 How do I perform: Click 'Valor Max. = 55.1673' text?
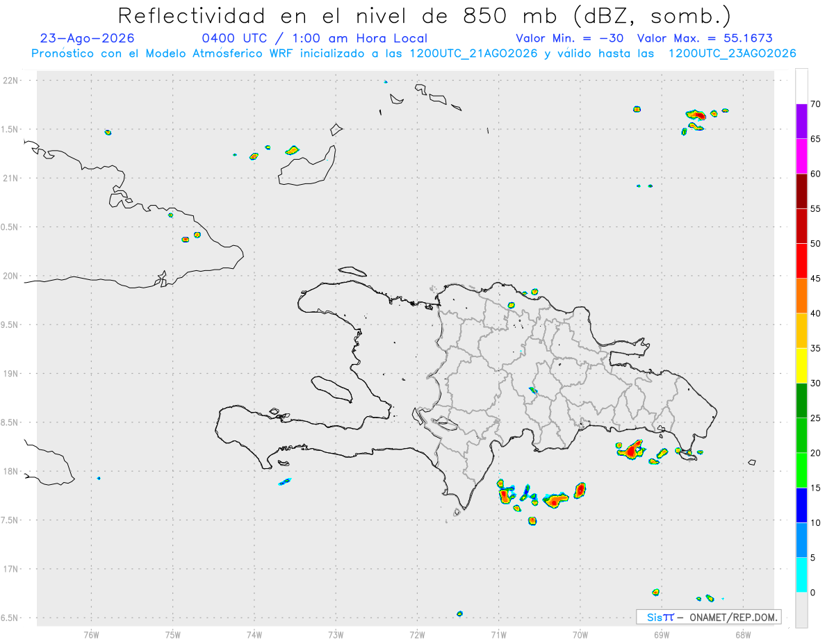(705, 38)
